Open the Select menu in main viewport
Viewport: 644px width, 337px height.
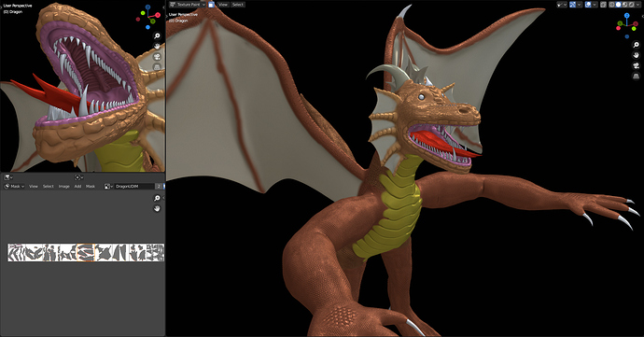tap(237, 5)
